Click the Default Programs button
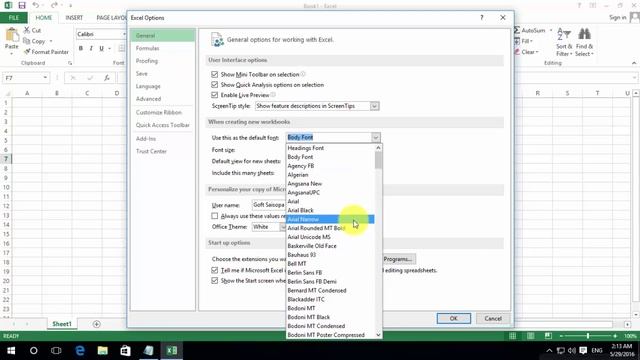This screenshot has height=360, width=640. point(399,259)
